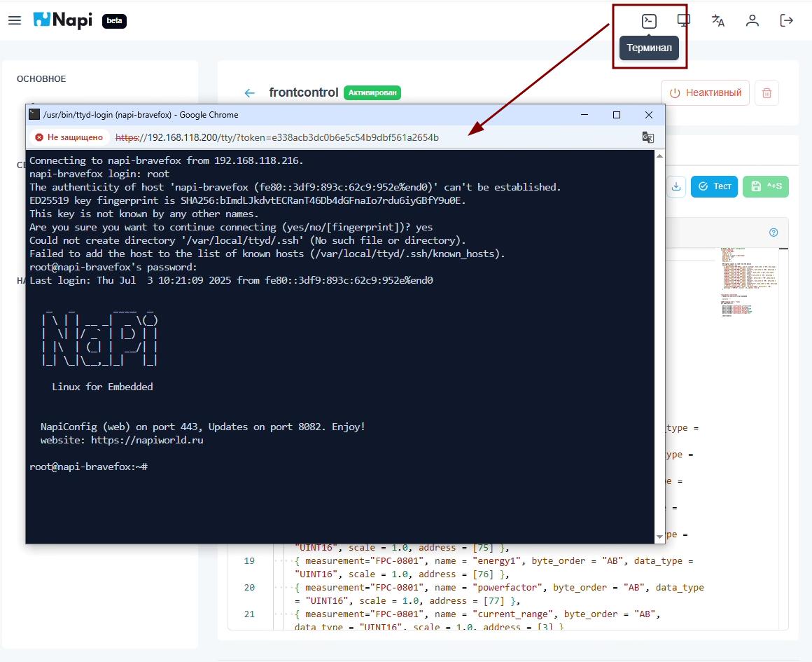The width and height of the screenshot is (812, 662).
Task: Open the editor help question-mark icon
Action: pyautogui.click(x=773, y=233)
